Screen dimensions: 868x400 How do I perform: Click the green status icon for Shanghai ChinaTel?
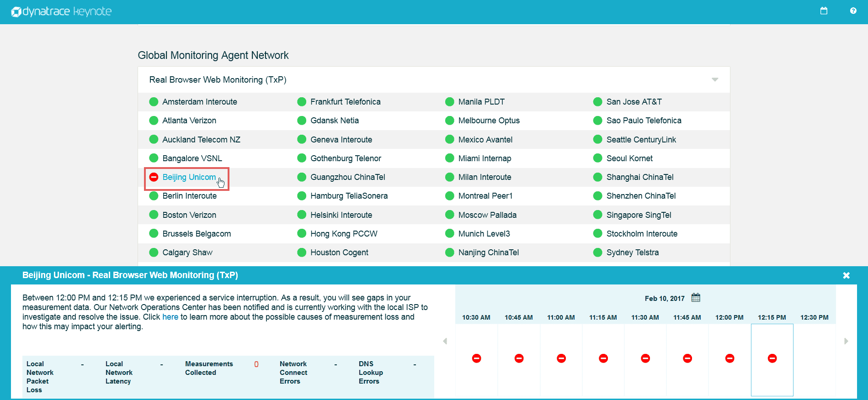pyautogui.click(x=597, y=177)
